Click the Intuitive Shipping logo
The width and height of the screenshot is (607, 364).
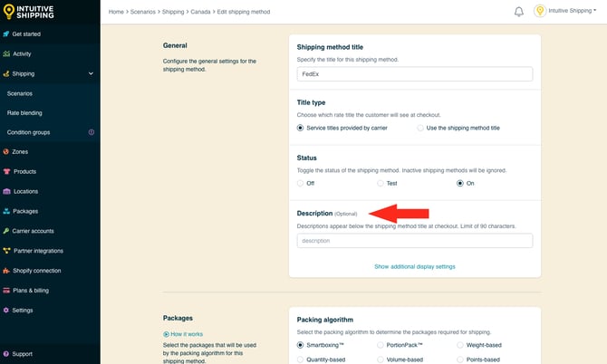click(x=28, y=12)
